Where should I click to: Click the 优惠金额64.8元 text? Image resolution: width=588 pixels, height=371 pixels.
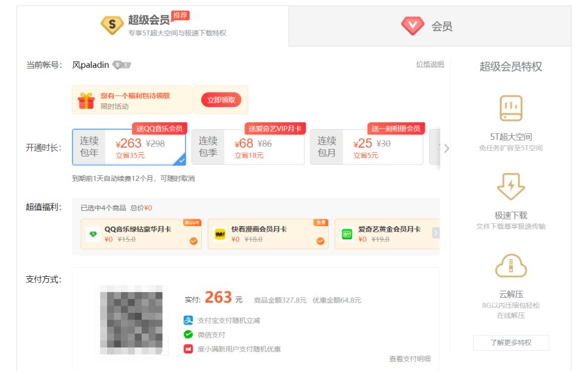(336, 300)
